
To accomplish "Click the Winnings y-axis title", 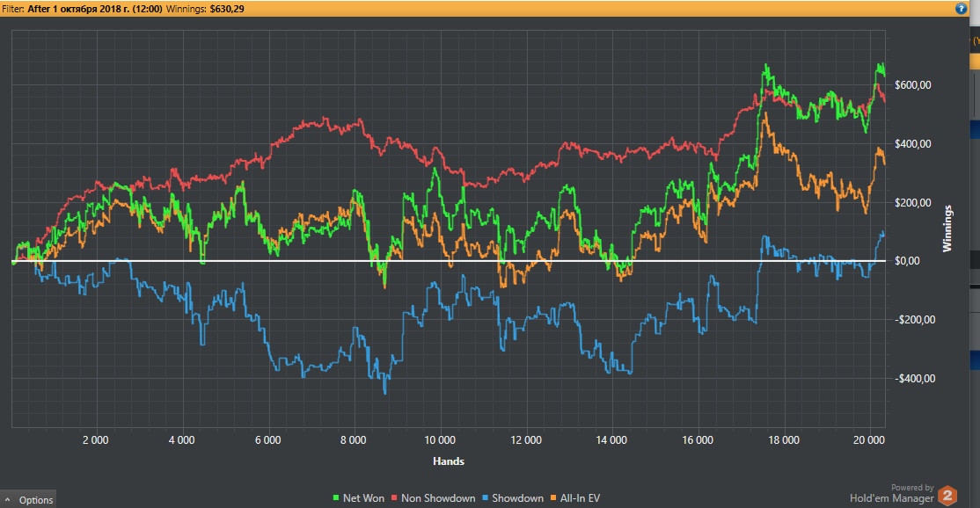I will (x=947, y=229).
